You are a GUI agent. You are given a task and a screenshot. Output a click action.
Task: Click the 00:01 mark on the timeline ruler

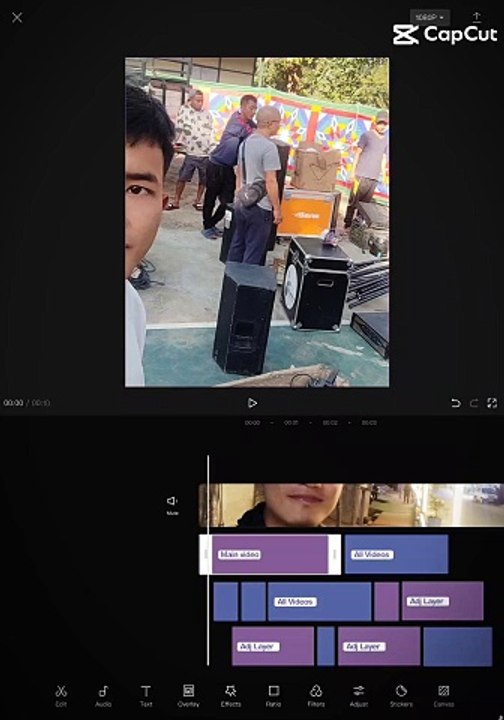tap(291, 422)
